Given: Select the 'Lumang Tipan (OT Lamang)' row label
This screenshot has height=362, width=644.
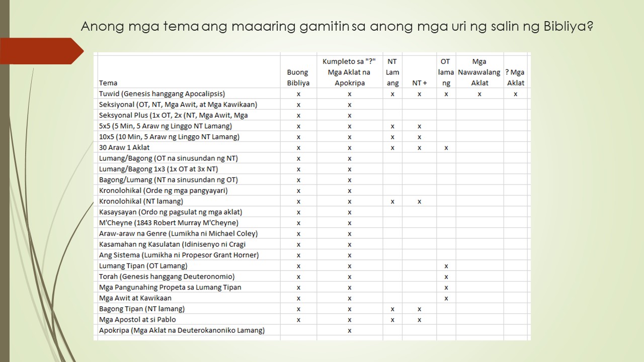Looking at the screenshot, I should [143, 266].
